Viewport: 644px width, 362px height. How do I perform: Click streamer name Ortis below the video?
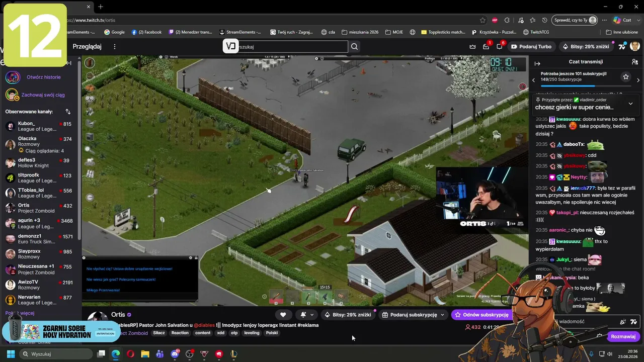(x=118, y=315)
